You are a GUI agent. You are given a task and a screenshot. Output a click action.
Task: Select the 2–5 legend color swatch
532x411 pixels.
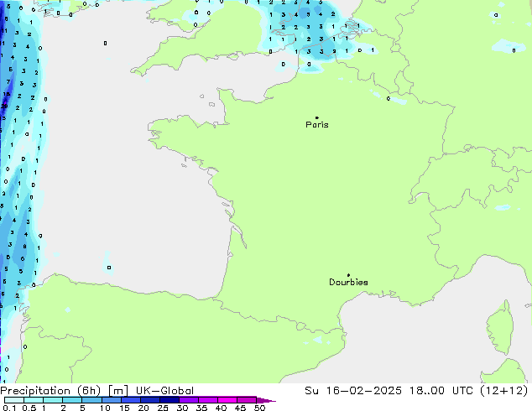click(x=72, y=400)
